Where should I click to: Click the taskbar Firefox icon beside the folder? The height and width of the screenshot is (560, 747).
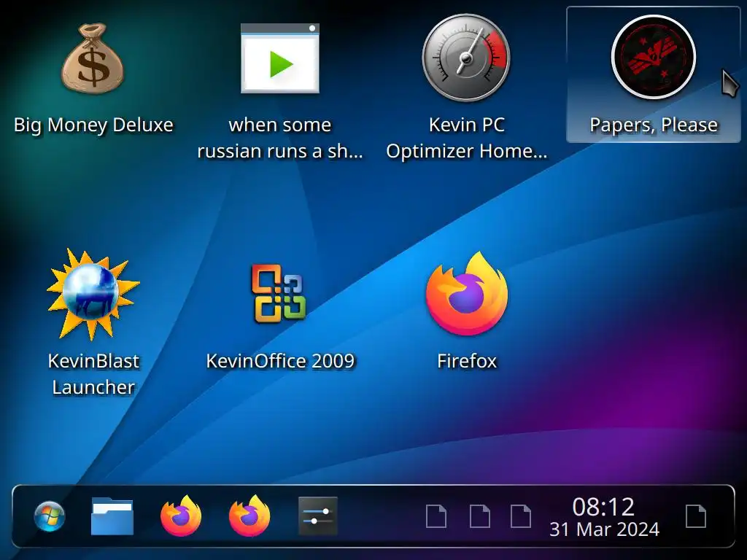coord(181,516)
